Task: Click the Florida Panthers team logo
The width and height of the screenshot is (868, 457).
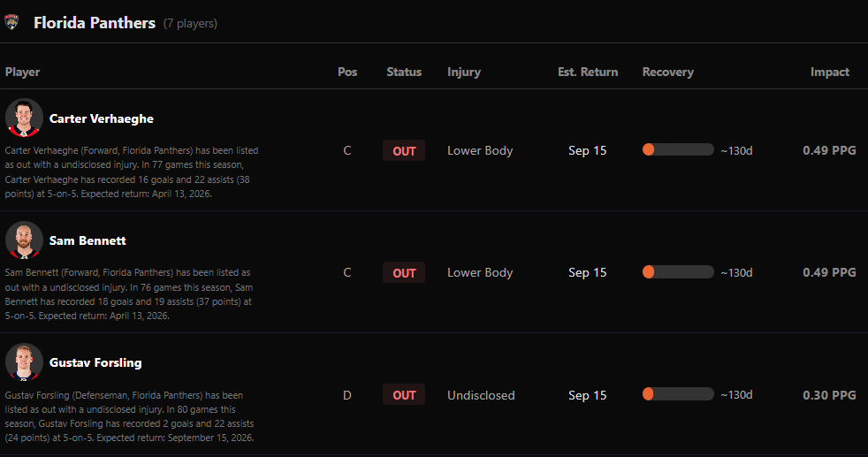Action: pyautogui.click(x=11, y=22)
